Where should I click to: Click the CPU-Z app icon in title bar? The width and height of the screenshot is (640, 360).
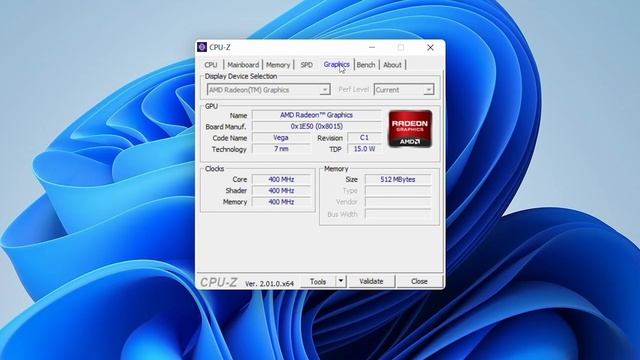click(x=202, y=47)
